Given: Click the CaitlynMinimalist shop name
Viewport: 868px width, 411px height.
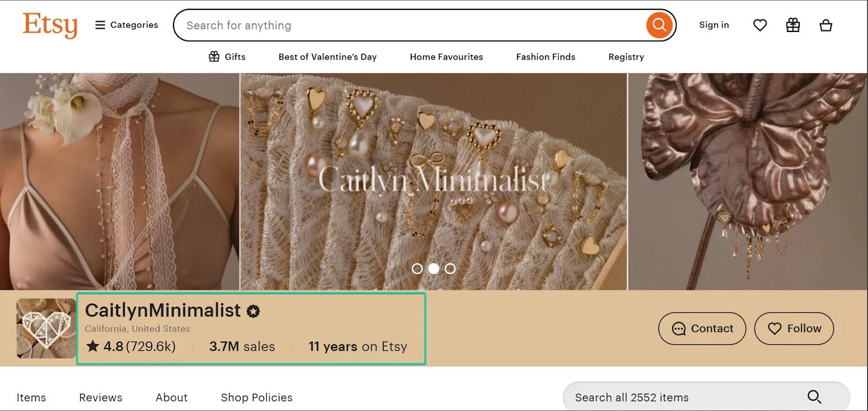Looking at the screenshot, I should point(163,310).
